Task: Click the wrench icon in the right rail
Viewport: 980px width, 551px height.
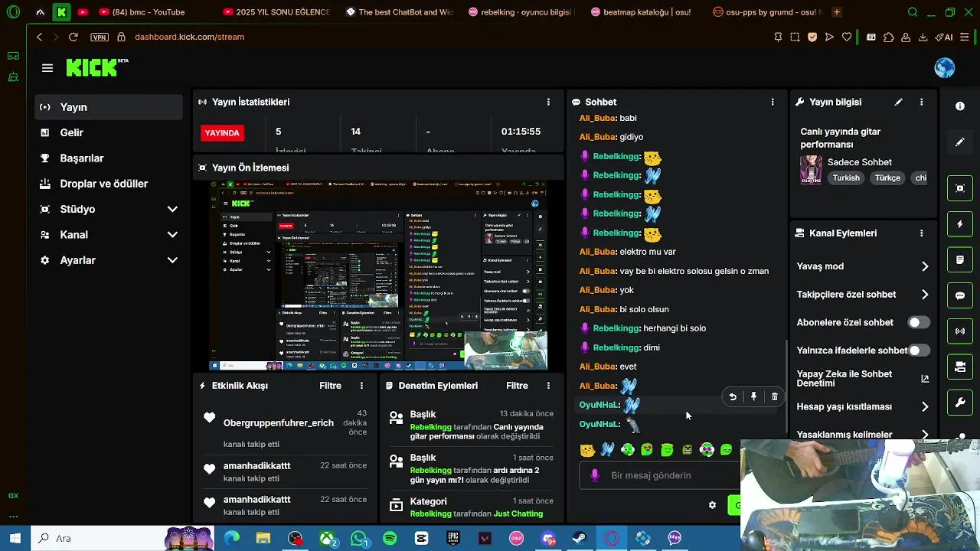Action: click(960, 403)
